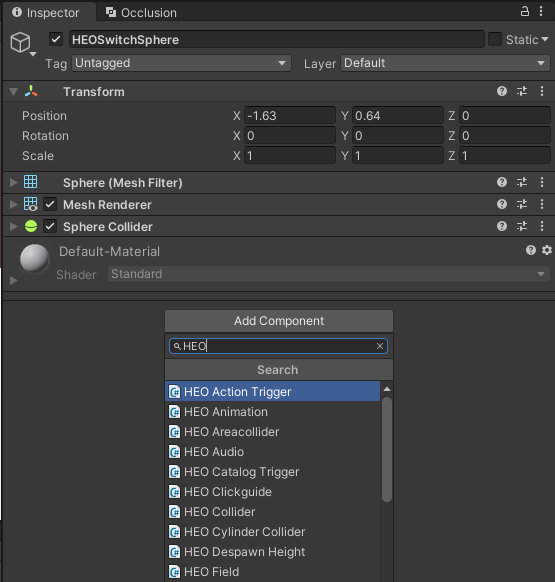Open Mesh Filter help reference
The height and width of the screenshot is (582, 555).
pos(502,182)
